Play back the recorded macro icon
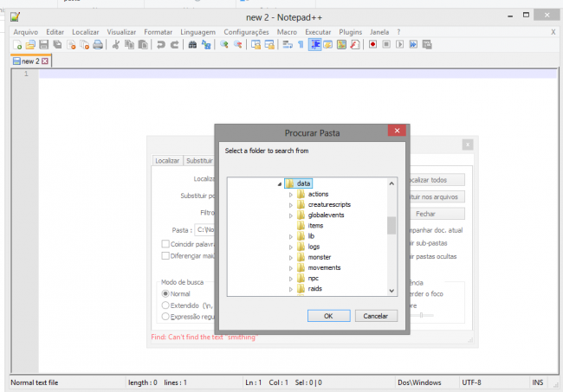 pos(399,44)
